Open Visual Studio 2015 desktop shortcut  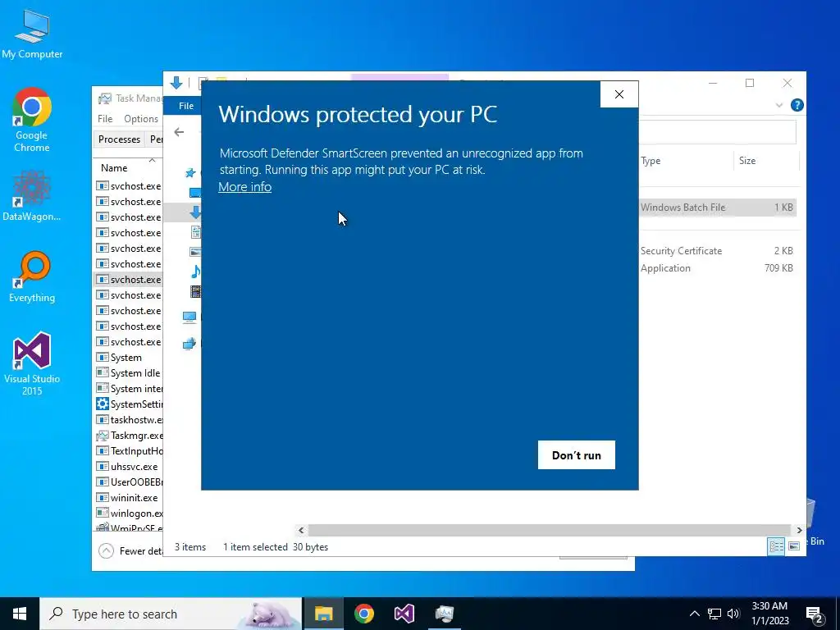(32, 363)
